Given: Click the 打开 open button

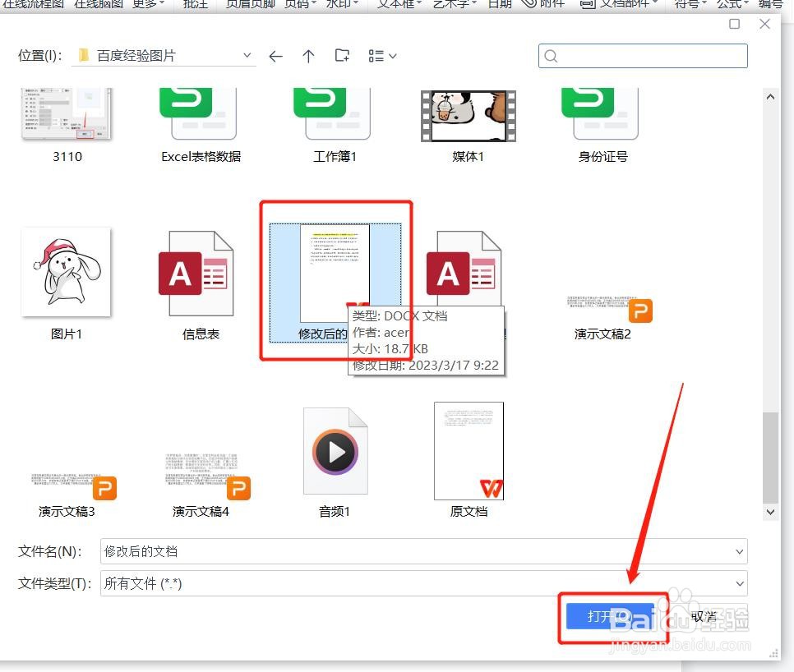Looking at the screenshot, I should tap(610, 616).
